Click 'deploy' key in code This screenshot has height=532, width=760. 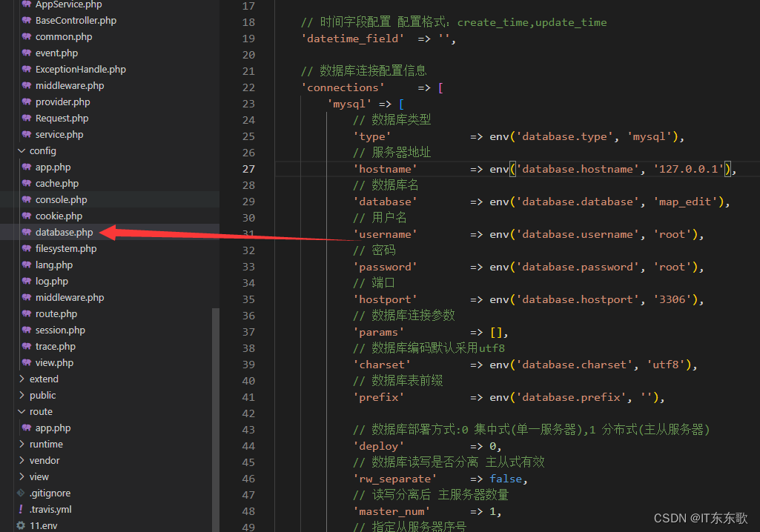coord(379,446)
